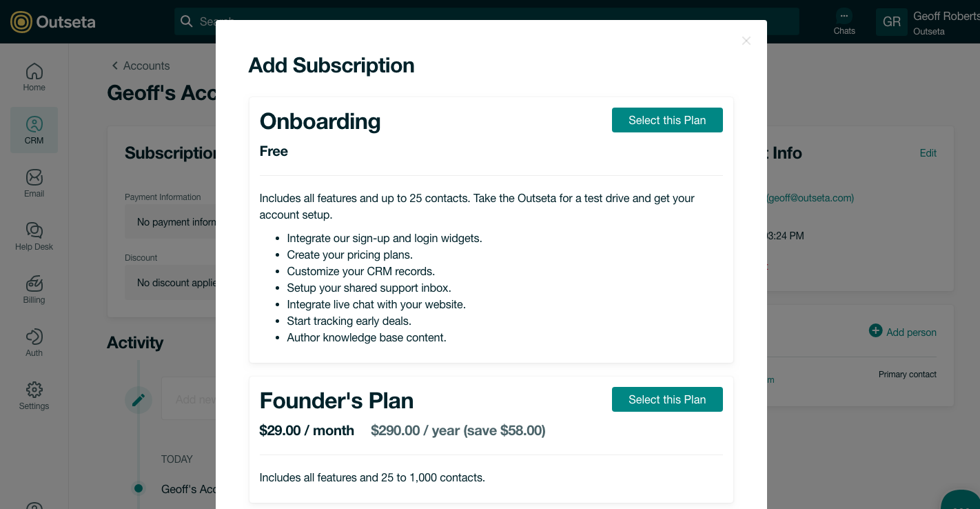
Task: Click the Add person plus icon
Action: coord(876,332)
